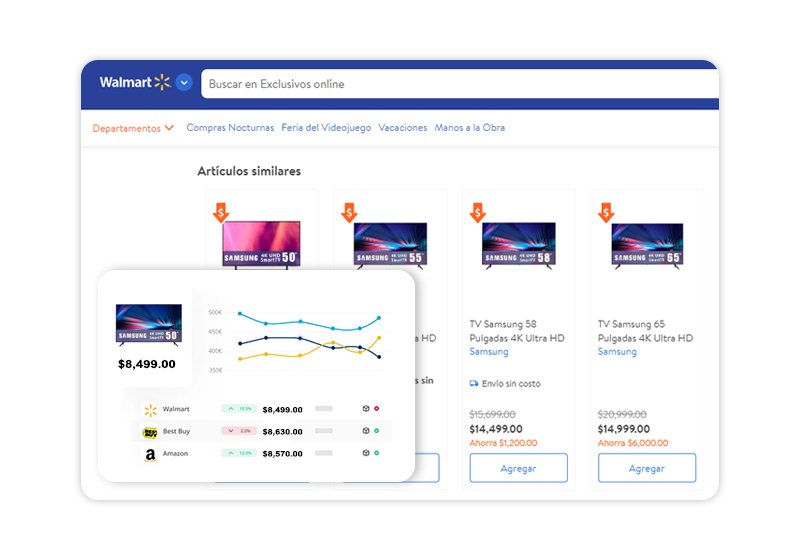Click the price-drop badge on Samsung 65 TV card
Viewport: 800px width, 560px height.
click(606, 212)
